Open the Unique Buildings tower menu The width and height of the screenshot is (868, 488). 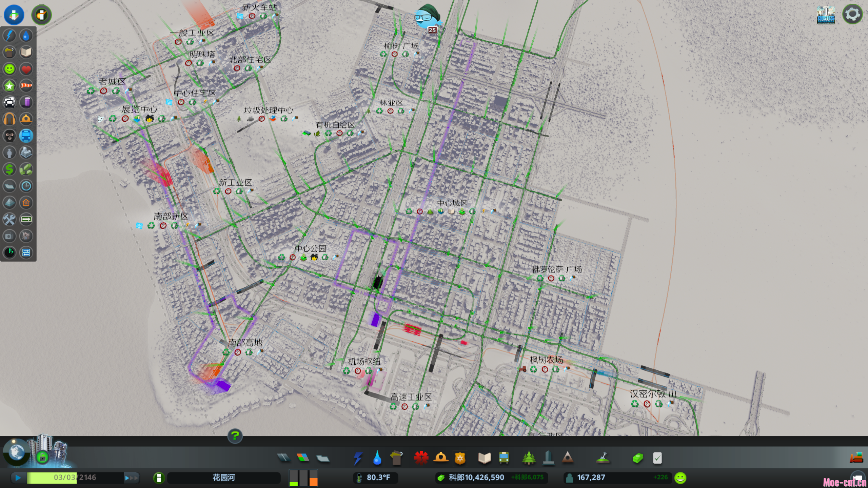pyautogui.click(x=548, y=458)
